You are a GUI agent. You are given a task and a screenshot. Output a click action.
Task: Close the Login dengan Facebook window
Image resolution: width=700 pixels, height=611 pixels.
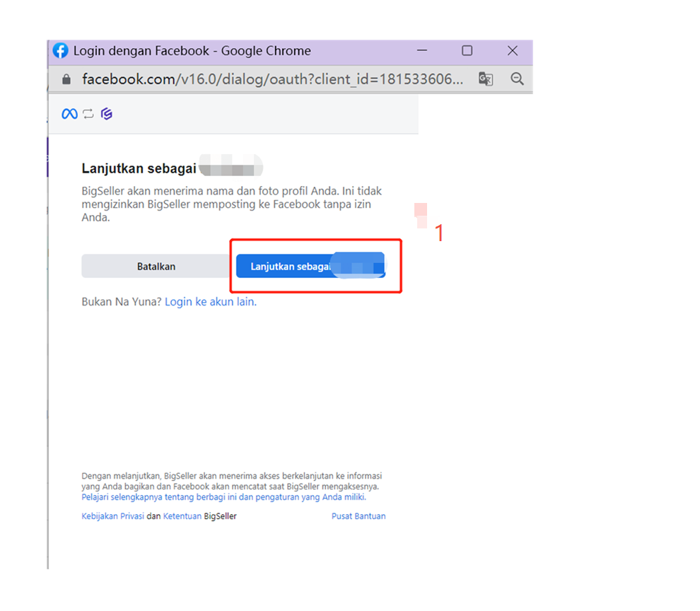[513, 50]
